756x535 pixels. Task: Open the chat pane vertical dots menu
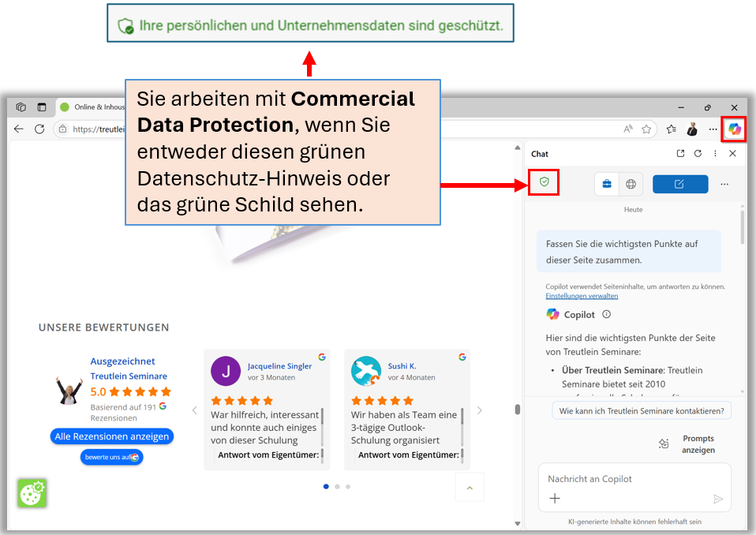tap(715, 153)
